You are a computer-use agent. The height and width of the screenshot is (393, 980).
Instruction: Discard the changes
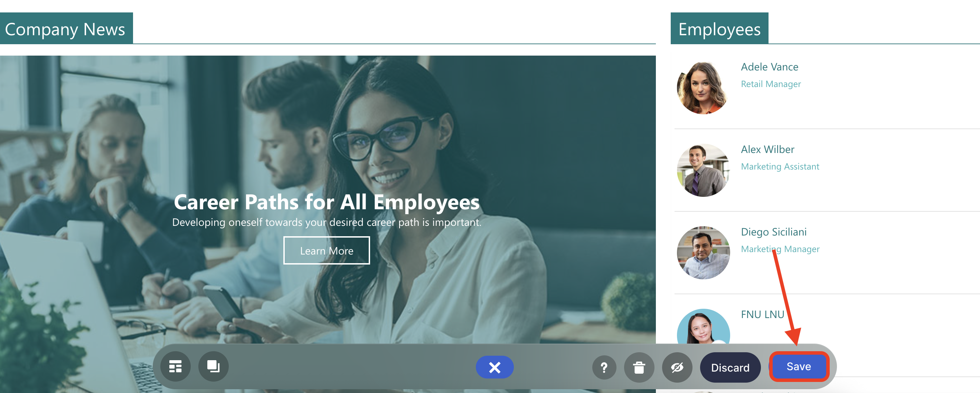[x=730, y=367]
